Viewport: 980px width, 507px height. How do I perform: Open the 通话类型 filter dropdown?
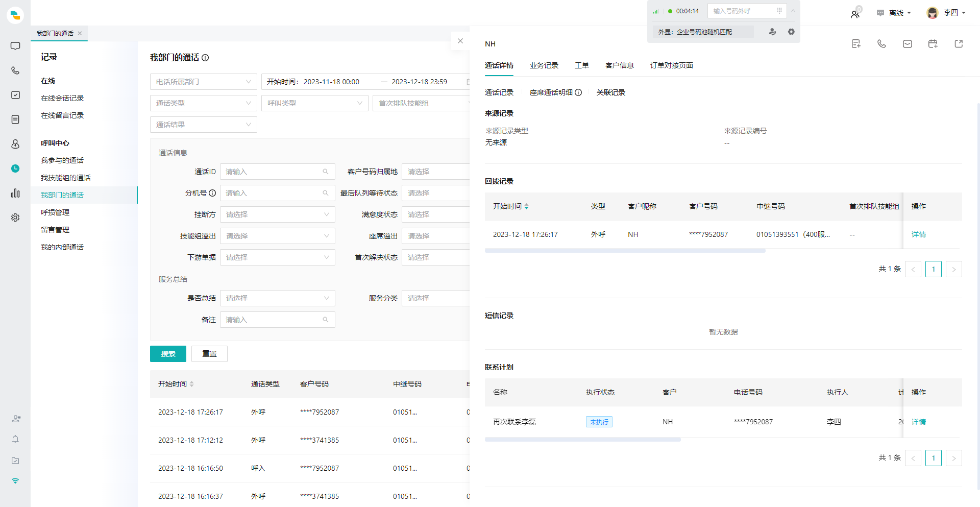[204, 103]
